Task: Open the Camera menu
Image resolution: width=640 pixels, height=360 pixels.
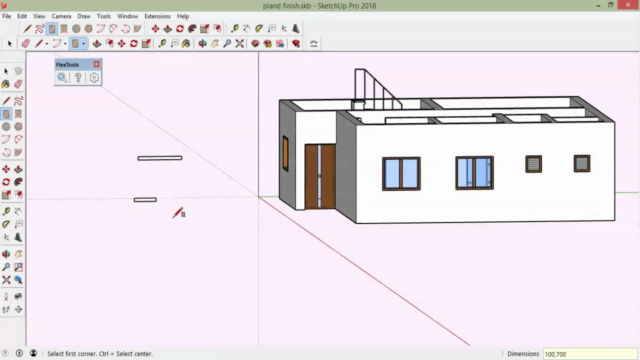Action: point(61,16)
